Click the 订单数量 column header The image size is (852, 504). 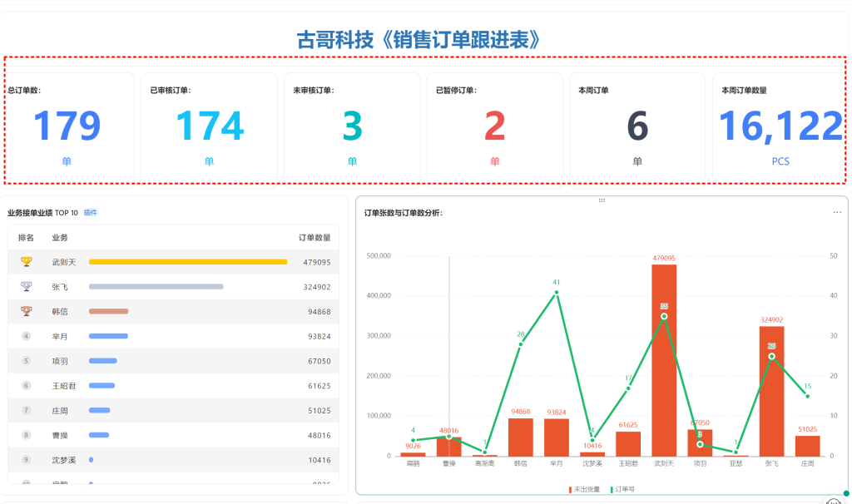pyautogui.click(x=315, y=237)
